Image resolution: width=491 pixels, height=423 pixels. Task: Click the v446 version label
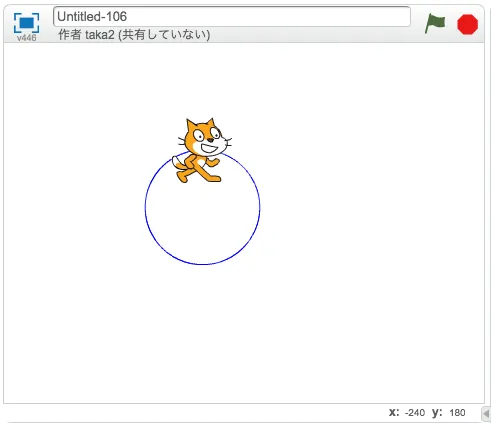[26, 38]
